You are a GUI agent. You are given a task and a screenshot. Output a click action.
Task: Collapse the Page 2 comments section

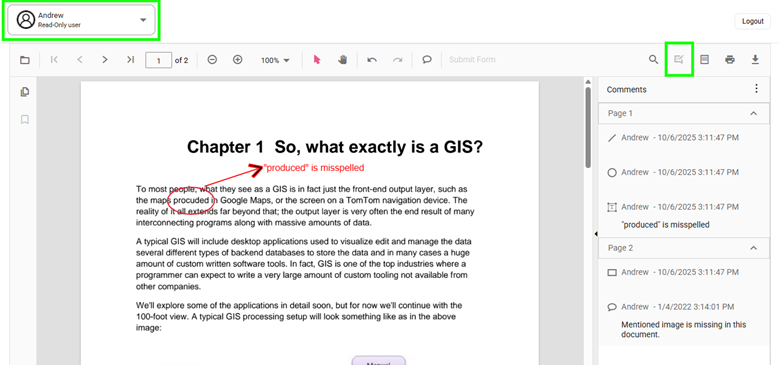click(x=754, y=248)
